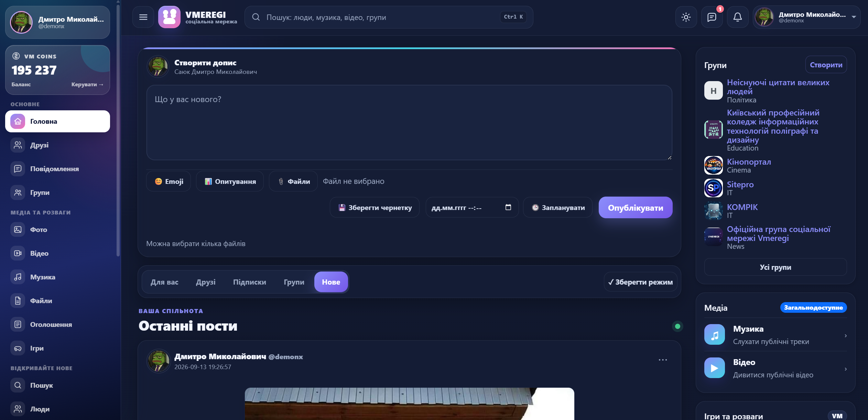868x420 pixels.
Task: Open messages chat icon in header
Action: (712, 17)
